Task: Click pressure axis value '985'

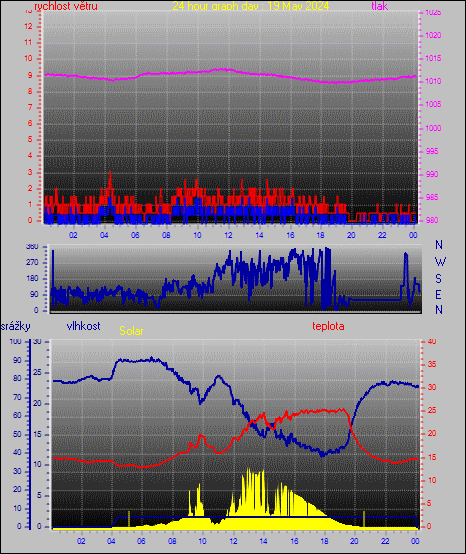Action: coord(432,197)
